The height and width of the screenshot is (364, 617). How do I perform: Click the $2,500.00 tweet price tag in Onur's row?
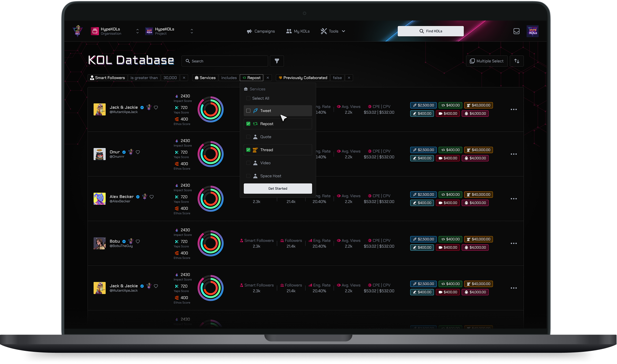click(x=423, y=150)
